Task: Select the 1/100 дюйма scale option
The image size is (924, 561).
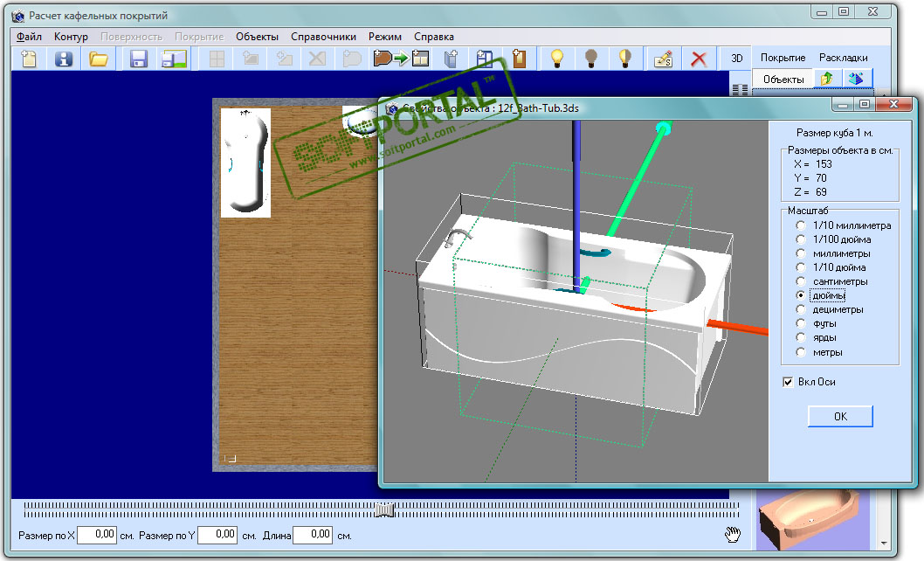Action: point(834,239)
